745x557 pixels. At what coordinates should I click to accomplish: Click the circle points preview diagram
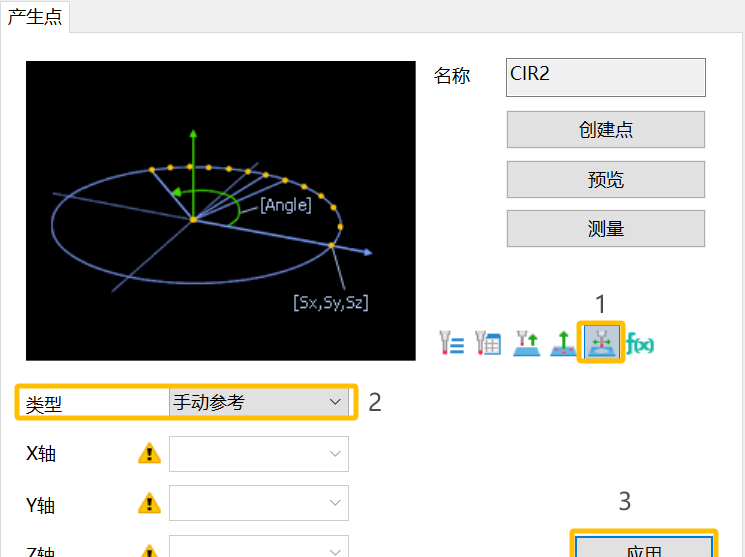(220, 211)
